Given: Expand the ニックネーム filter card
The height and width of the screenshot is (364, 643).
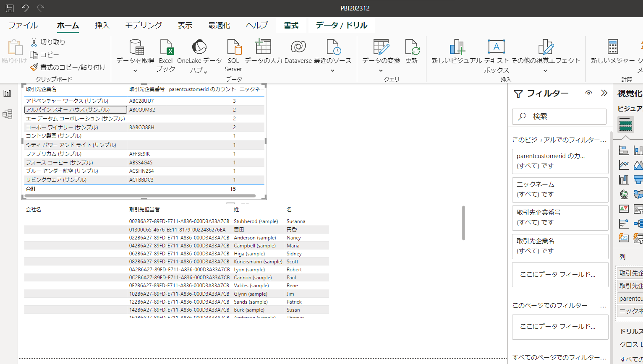Looking at the screenshot, I should coord(560,190).
